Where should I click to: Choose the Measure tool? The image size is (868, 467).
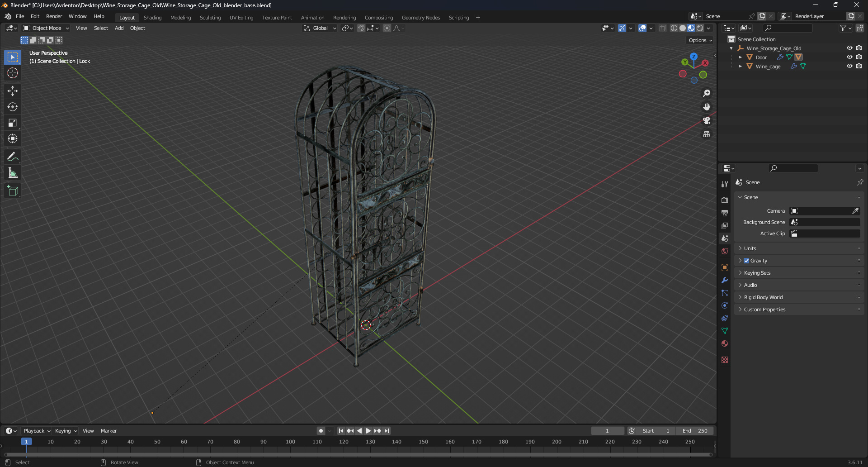pos(13,172)
